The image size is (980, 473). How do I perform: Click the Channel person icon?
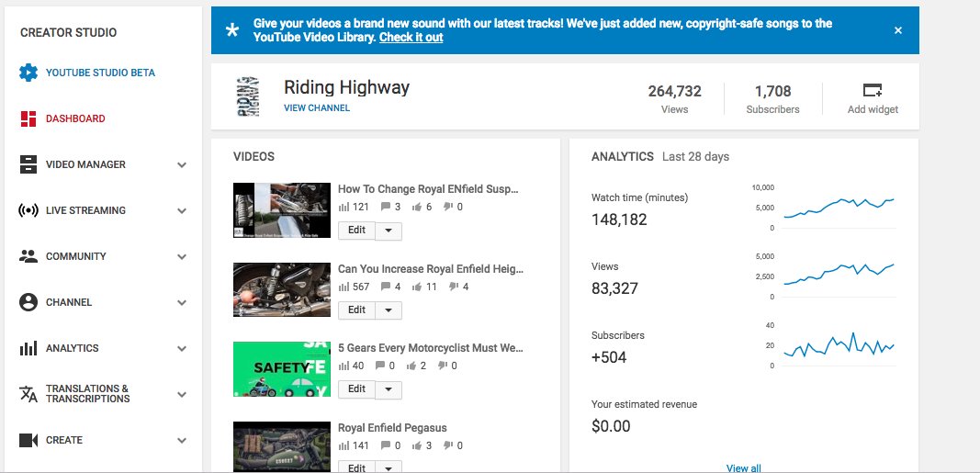pos(28,302)
